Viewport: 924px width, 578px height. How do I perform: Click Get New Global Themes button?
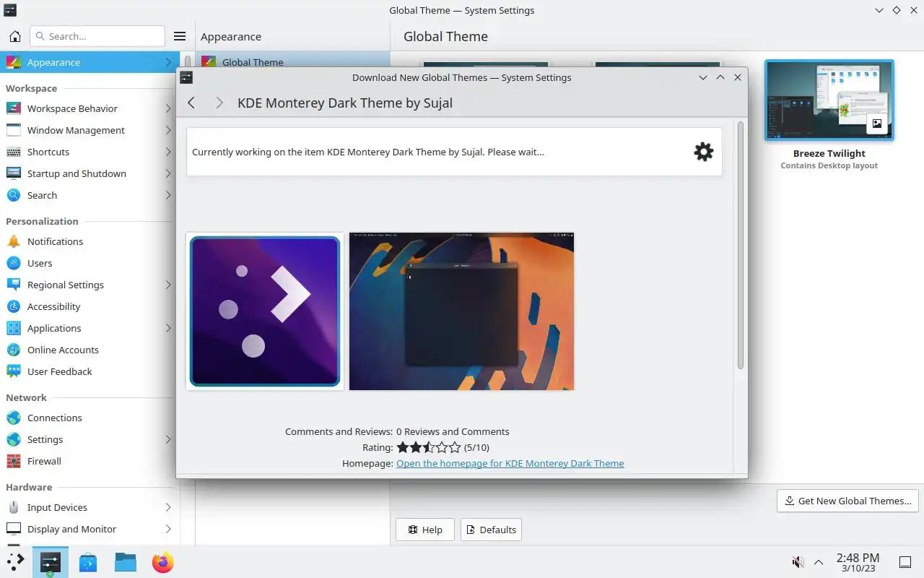point(847,501)
